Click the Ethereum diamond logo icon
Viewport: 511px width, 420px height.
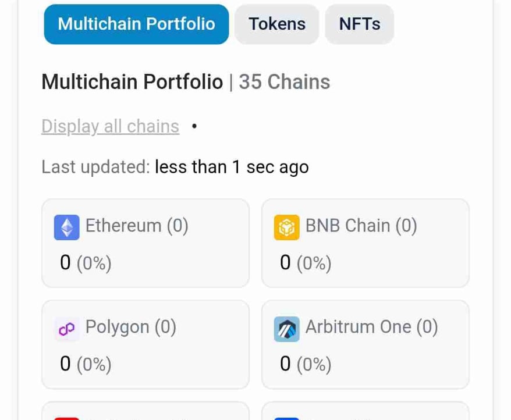[66, 227]
